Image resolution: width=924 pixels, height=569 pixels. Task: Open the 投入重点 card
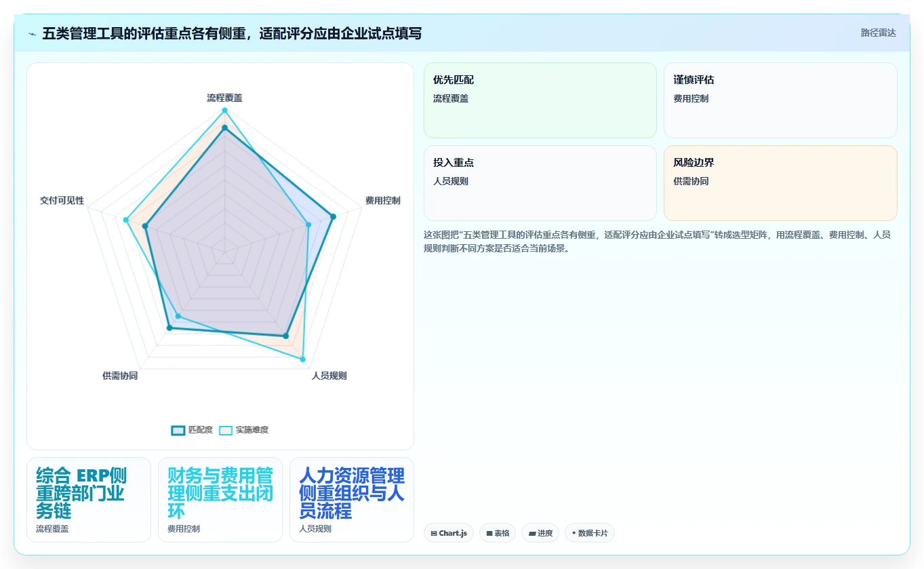click(540, 183)
